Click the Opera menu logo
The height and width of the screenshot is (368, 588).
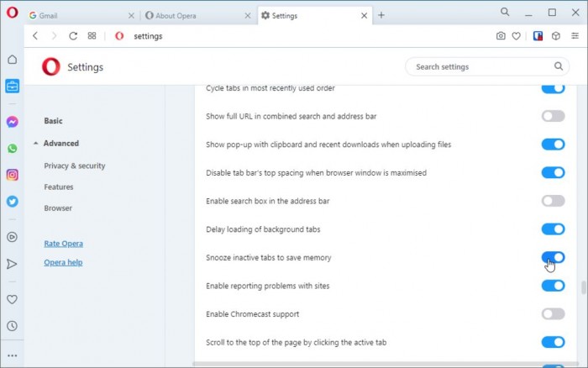(12, 13)
